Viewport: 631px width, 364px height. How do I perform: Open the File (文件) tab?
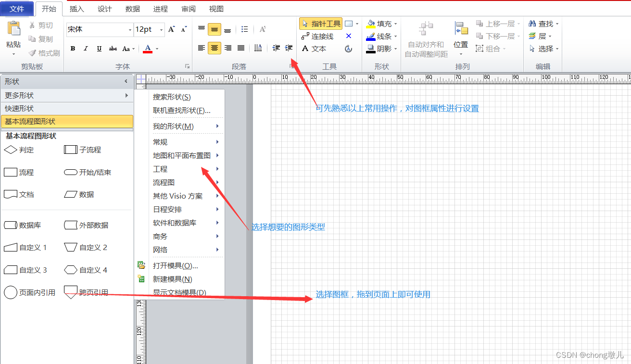(x=17, y=9)
